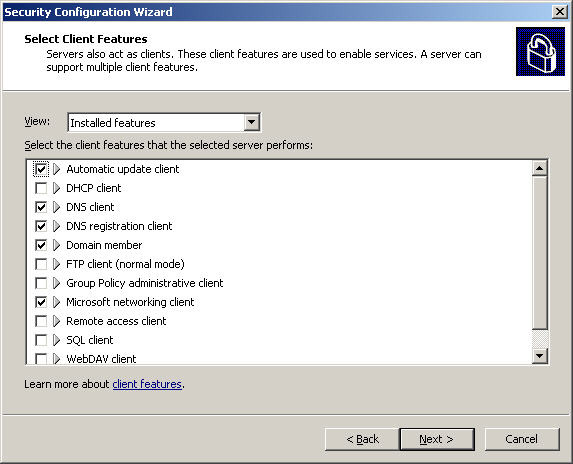Cancel the Security Configuration Wizard
The image size is (573, 464).
pyautogui.click(x=522, y=439)
